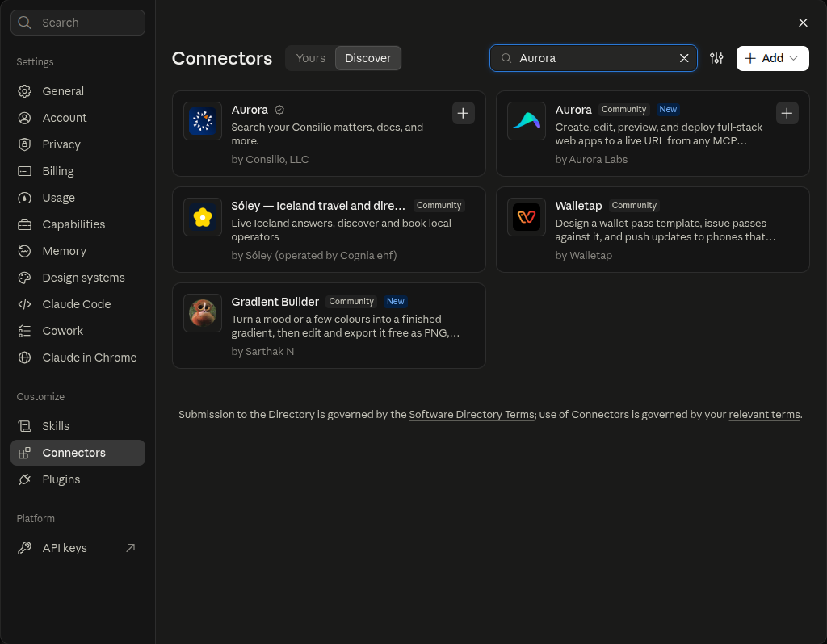Viewport: 827px width, 644px height.
Task: Clear the Aurora search text
Action: (684, 58)
